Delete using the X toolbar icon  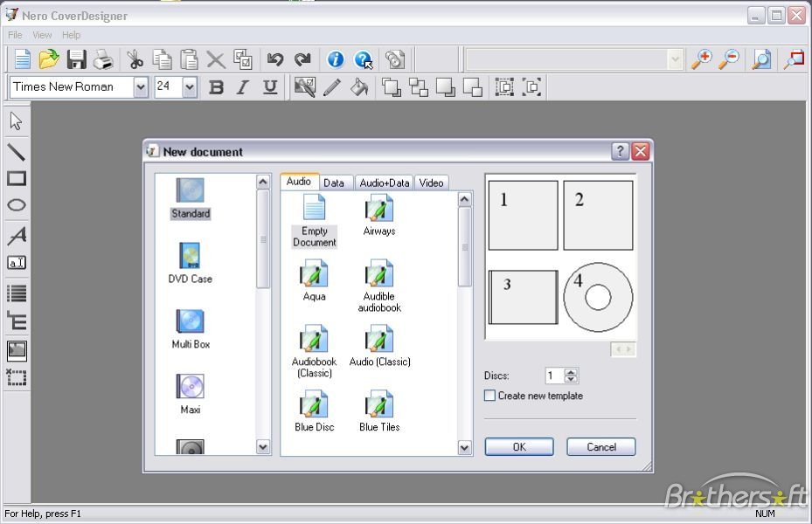coord(216,59)
